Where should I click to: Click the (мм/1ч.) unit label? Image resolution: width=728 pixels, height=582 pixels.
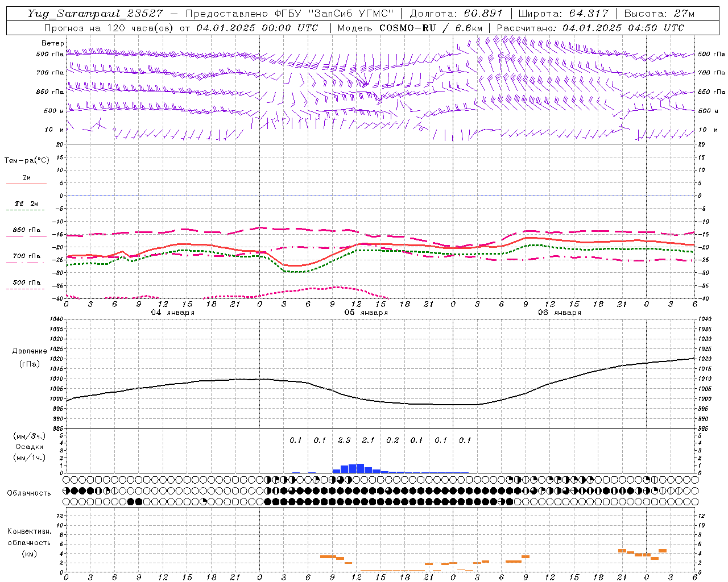pos(30,458)
